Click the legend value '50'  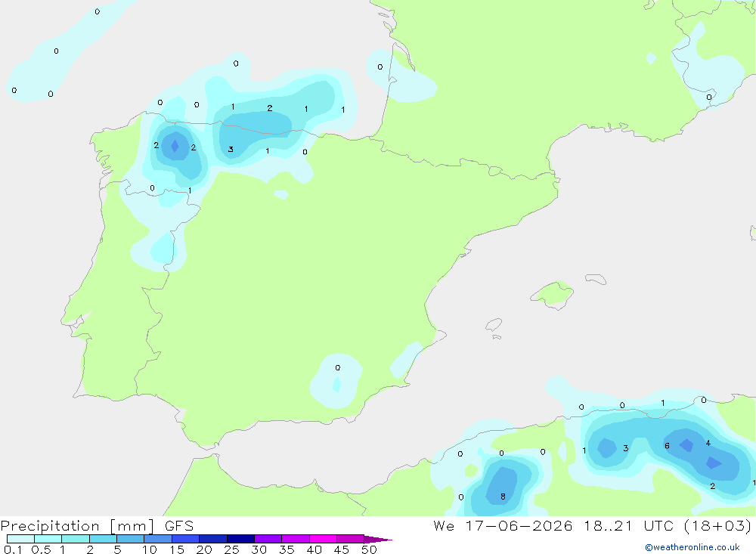point(369,549)
